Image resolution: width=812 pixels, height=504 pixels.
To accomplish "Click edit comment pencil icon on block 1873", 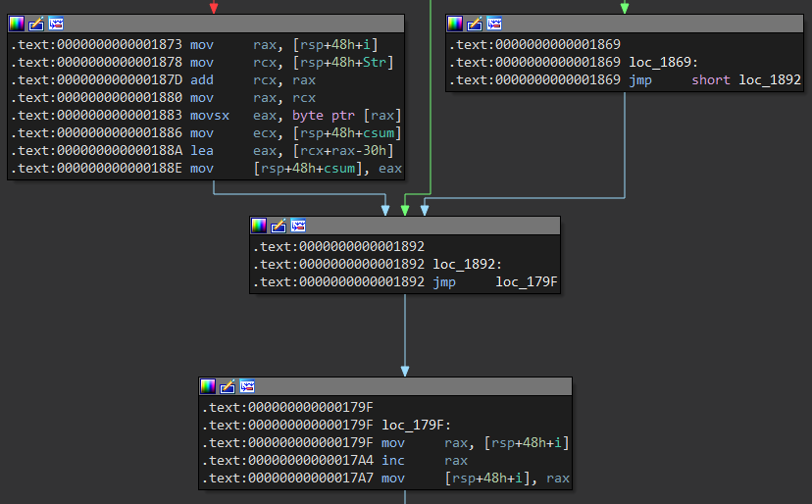I will (x=36, y=24).
